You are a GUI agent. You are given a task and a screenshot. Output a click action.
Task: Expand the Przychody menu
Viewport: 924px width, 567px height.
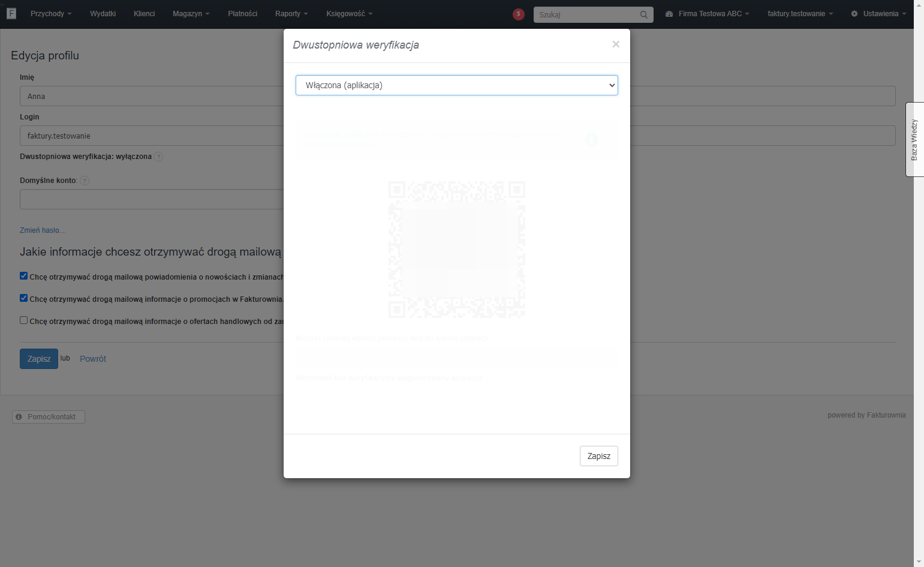[x=51, y=14]
